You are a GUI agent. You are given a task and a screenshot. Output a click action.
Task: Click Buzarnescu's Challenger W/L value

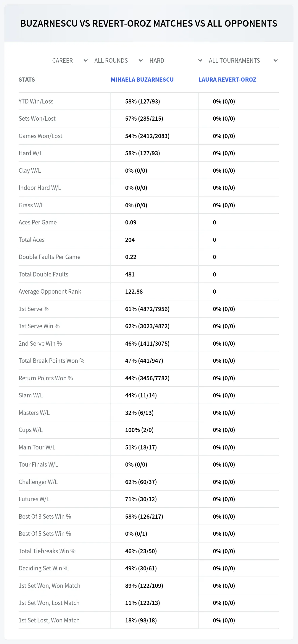tap(141, 482)
